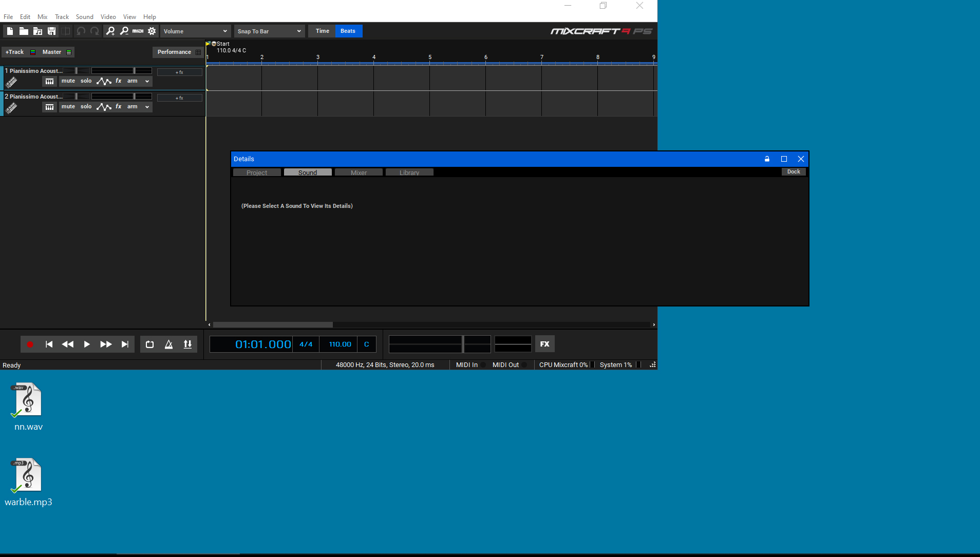Viewport: 980px width, 557px height.
Task: Switch to the Project tab in Details
Action: click(x=257, y=172)
